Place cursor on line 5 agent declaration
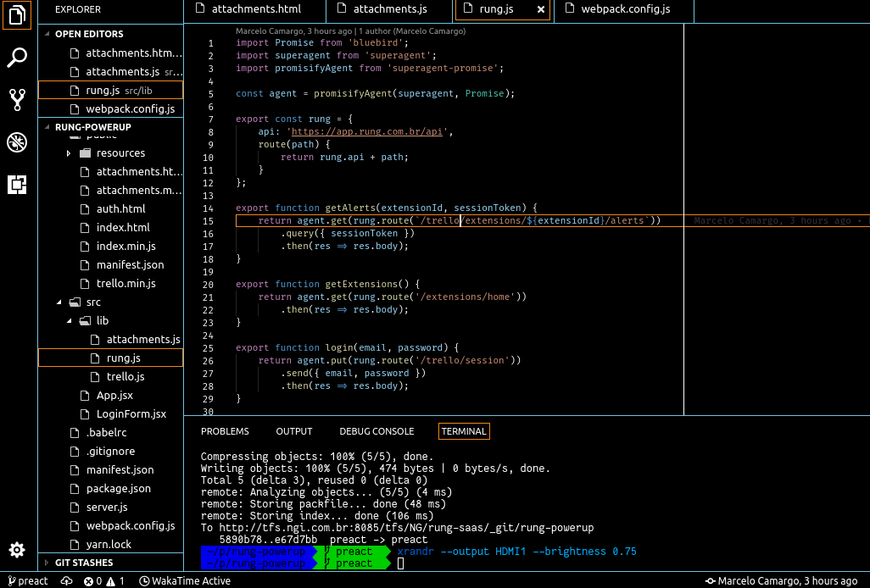The height and width of the screenshot is (588, 870). pos(283,94)
